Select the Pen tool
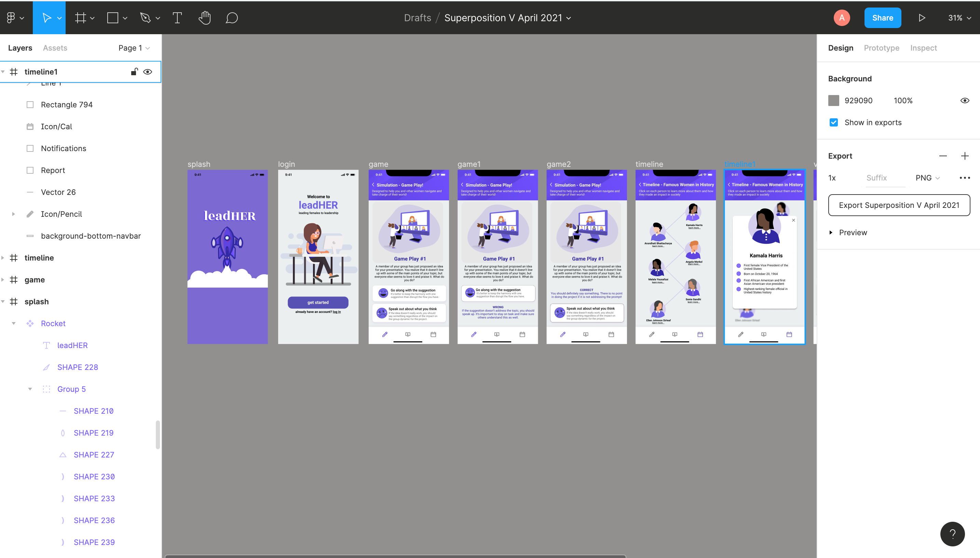The height and width of the screenshot is (558, 980). pyautogui.click(x=146, y=18)
